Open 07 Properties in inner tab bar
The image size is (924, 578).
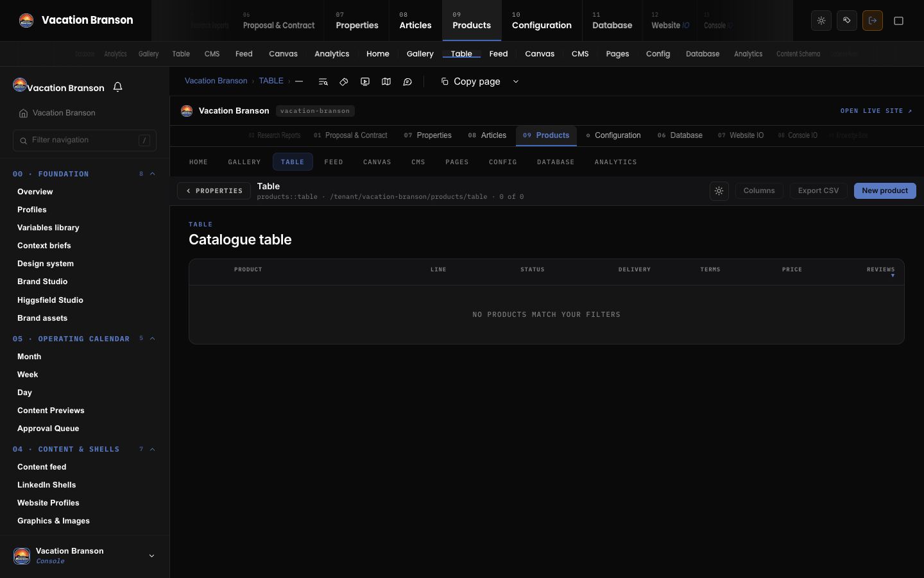pyautogui.click(x=428, y=135)
